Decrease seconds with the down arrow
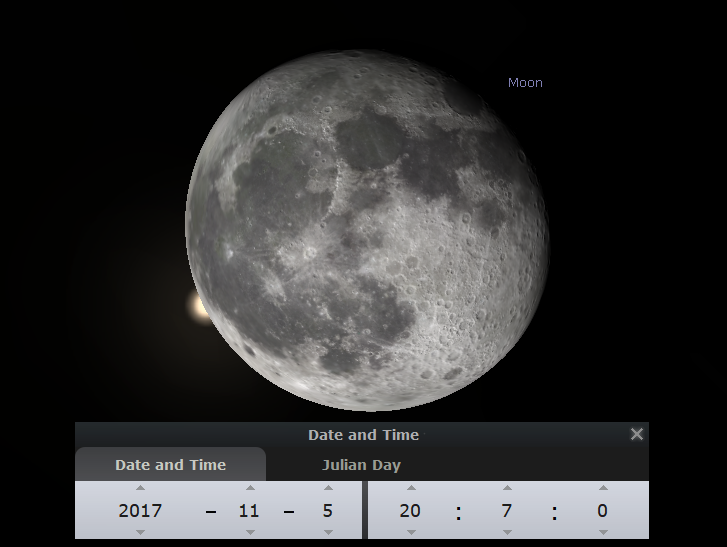The width and height of the screenshot is (727, 547). click(x=602, y=532)
